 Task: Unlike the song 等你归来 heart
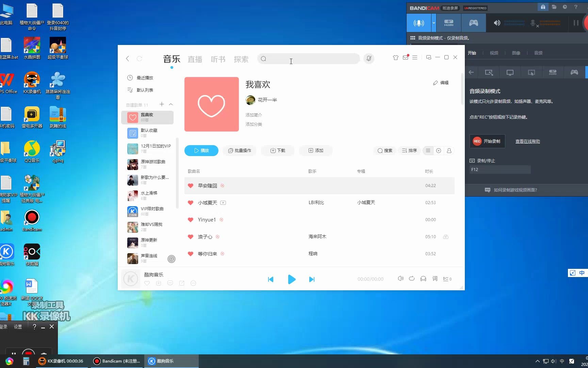point(191,254)
